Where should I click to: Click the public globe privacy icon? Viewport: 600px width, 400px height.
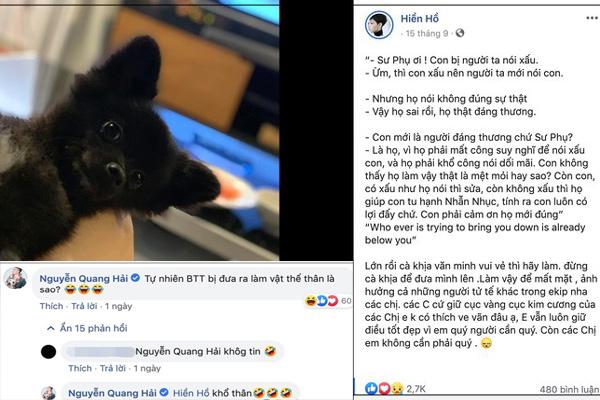460,33
